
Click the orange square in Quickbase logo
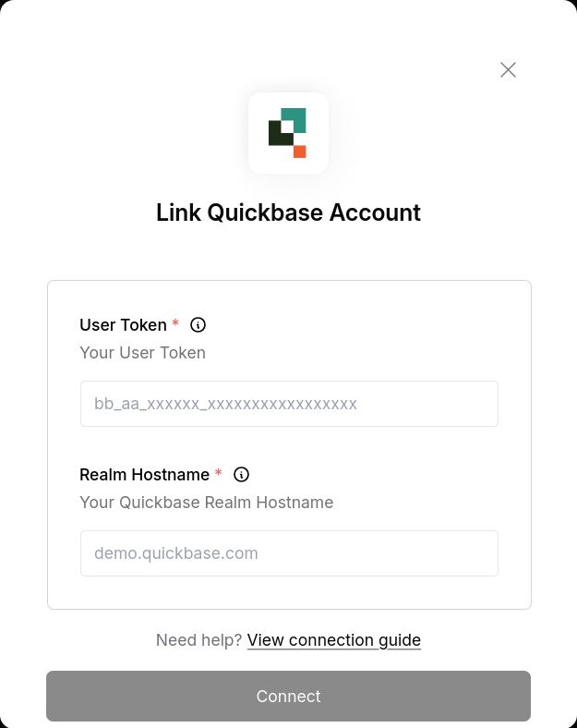tap(300, 152)
